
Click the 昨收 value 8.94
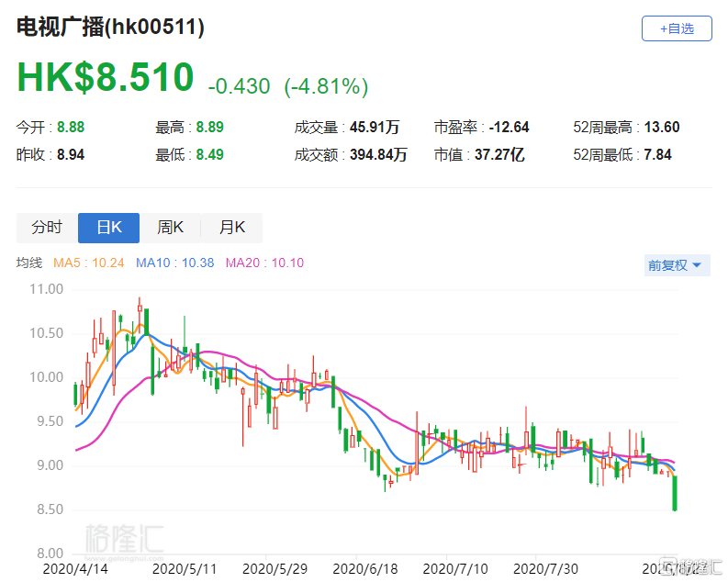[x=71, y=154]
